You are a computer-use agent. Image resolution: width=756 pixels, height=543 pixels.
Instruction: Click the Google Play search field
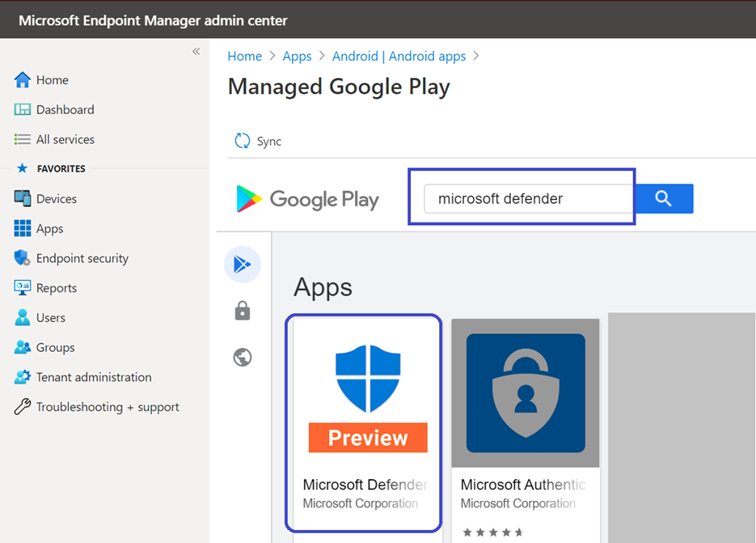(x=527, y=198)
